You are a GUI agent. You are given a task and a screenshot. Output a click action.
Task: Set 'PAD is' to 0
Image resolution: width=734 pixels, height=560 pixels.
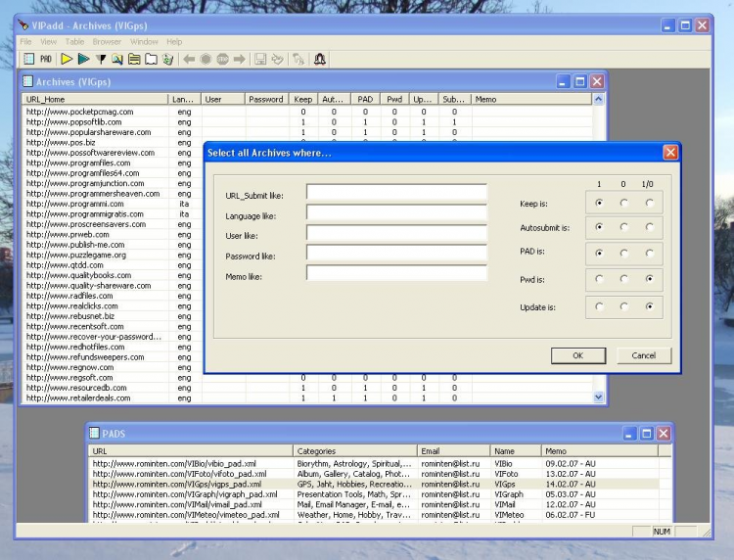point(623,254)
